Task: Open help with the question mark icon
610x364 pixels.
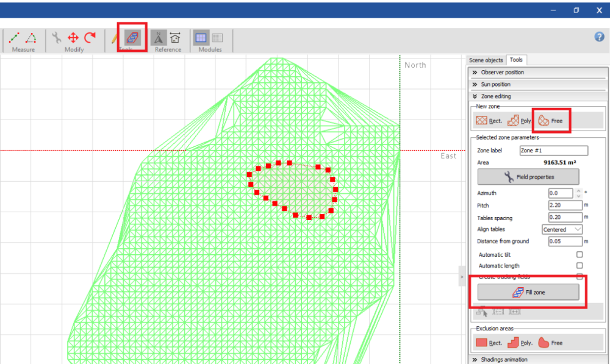Action: [x=599, y=37]
